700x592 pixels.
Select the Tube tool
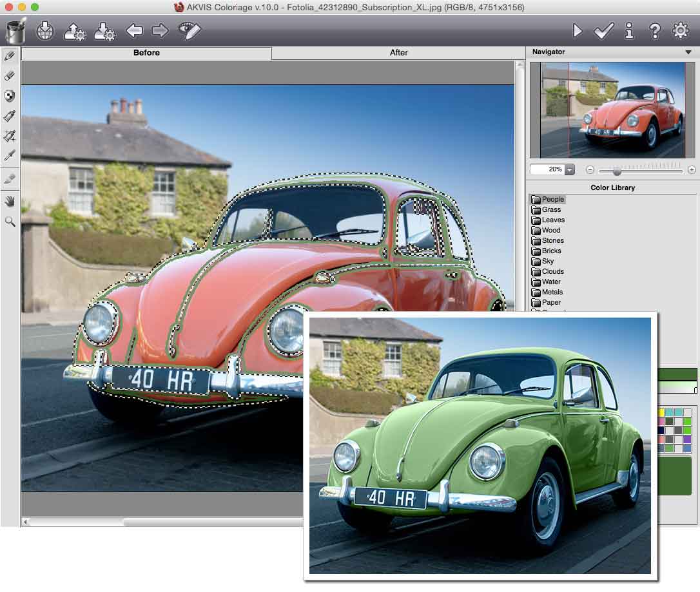pyautogui.click(x=10, y=116)
